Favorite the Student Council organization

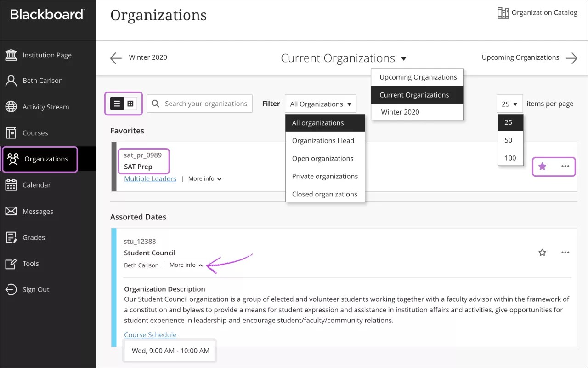pos(542,253)
